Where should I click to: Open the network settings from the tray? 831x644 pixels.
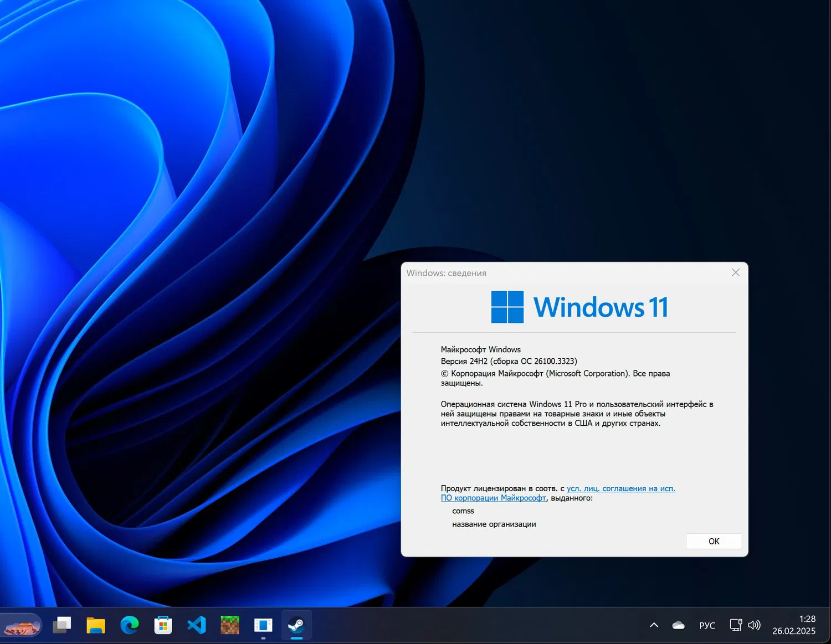coord(735,625)
